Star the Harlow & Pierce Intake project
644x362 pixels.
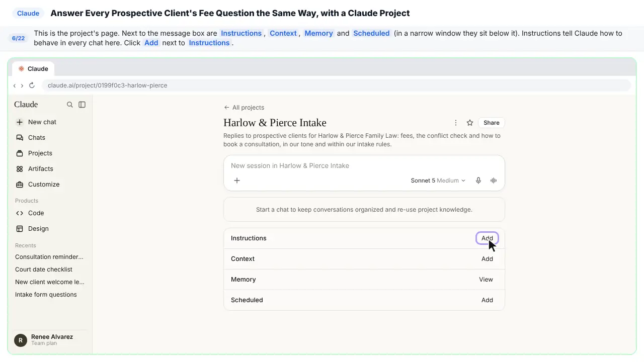coord(470,123)
